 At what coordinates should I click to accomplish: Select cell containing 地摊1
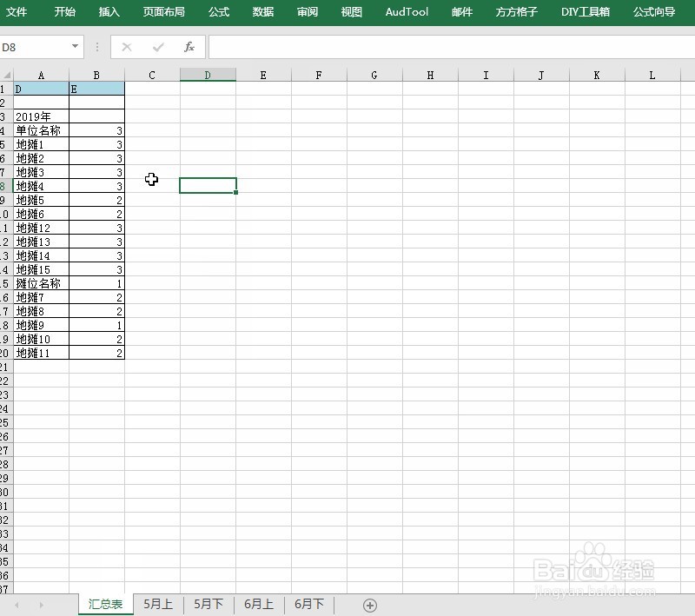point(41,144)
